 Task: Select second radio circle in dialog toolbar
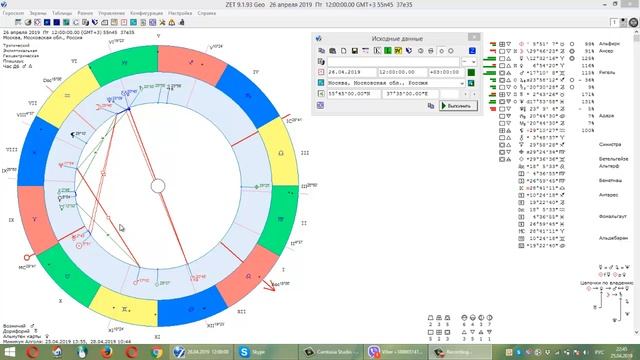451,51
